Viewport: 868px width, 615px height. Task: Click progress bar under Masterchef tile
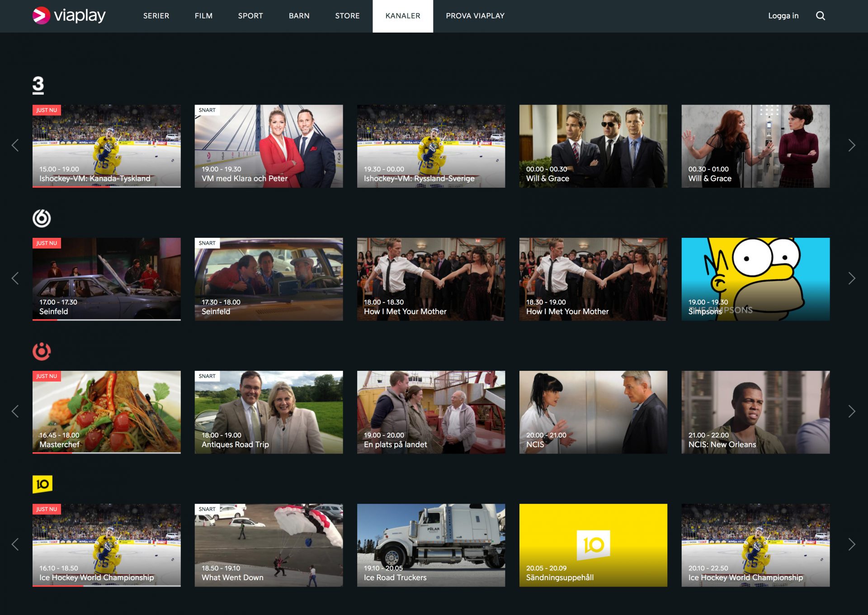coord(107,453)
